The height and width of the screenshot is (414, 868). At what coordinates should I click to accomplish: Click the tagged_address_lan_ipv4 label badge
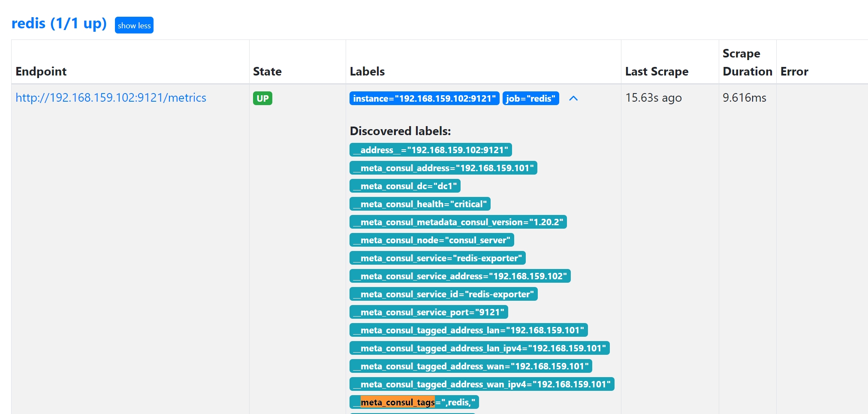pos(479,348)
